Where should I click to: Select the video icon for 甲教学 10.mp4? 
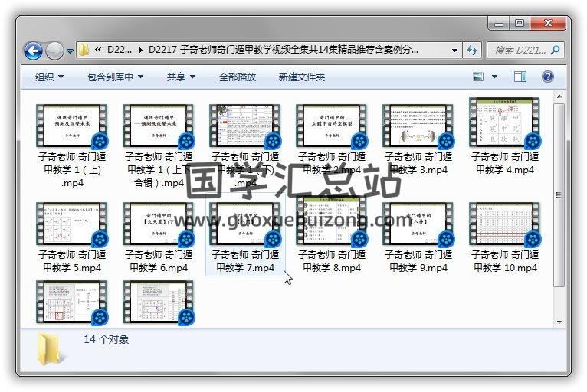pos(505,224)
